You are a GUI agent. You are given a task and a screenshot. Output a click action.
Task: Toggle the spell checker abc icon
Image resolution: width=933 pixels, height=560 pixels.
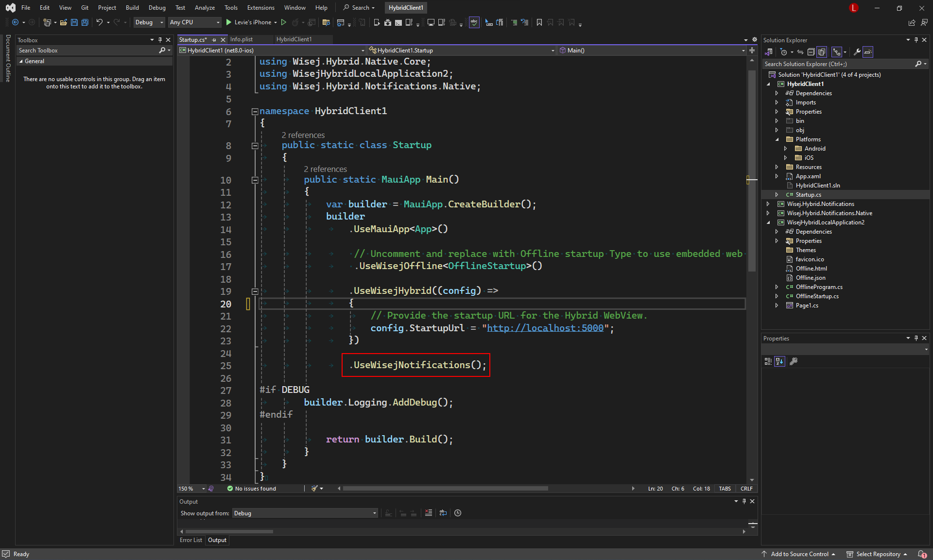coord(474,22)
